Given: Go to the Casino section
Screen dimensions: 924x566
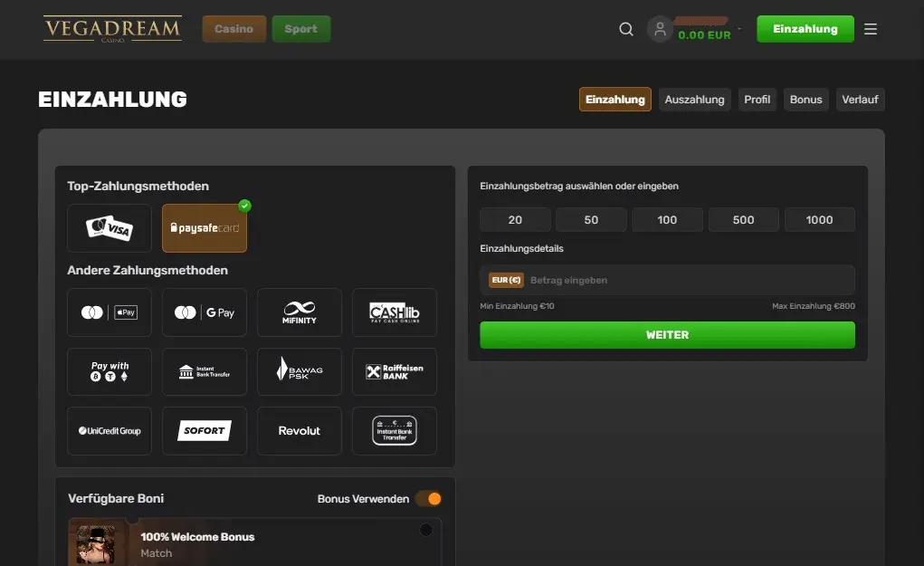Looking at the screenshot, I should [x=234, y=29].
